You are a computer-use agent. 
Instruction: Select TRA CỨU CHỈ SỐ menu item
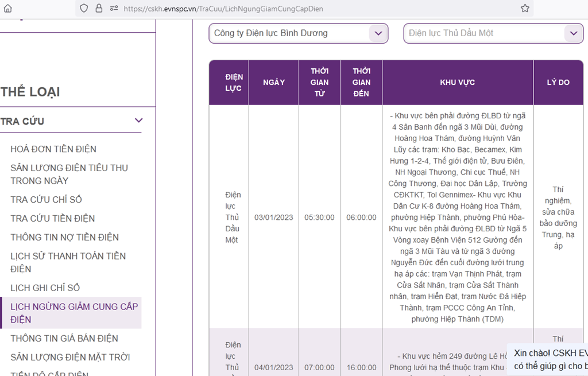pyautogui.click(x=46, y=200)
